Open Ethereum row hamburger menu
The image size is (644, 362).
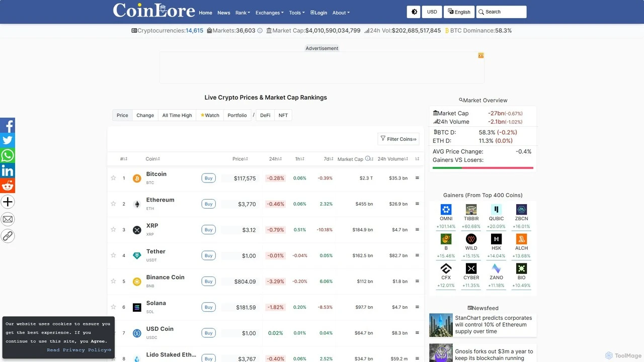[417, 204]
